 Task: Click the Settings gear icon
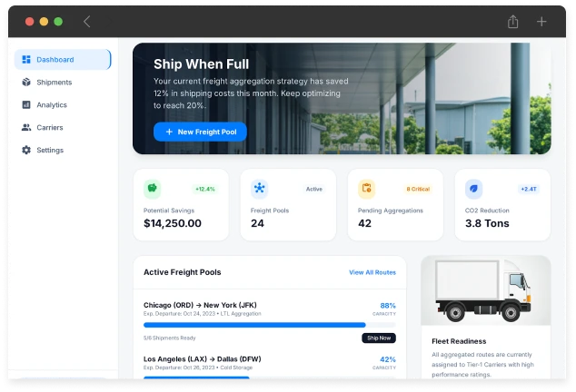click(x=26, y=150)
